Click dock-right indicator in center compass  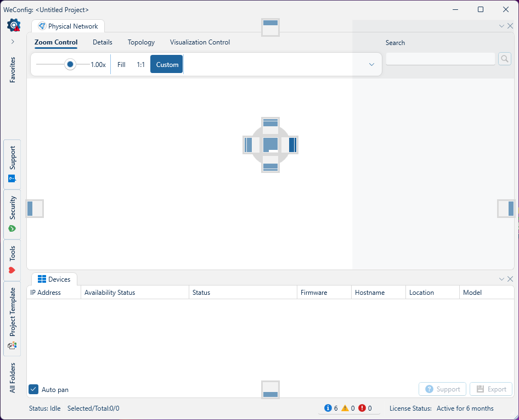pyautogui.click(x=290, y=145)
